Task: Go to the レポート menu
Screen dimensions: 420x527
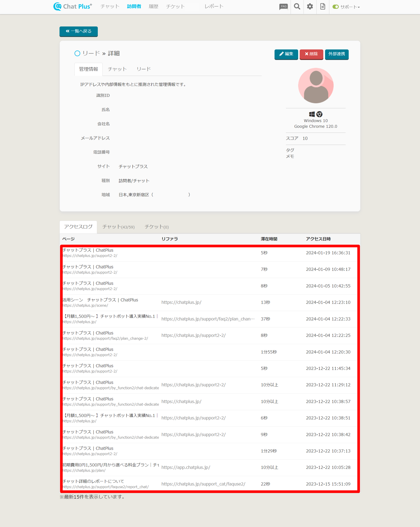Action: point(214,6)
